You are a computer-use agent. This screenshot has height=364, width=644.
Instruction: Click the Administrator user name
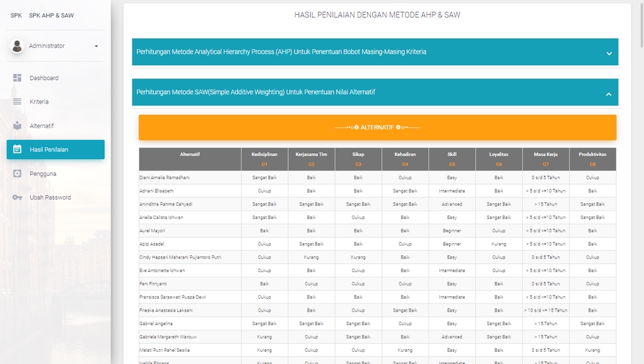tap(47, 46)
